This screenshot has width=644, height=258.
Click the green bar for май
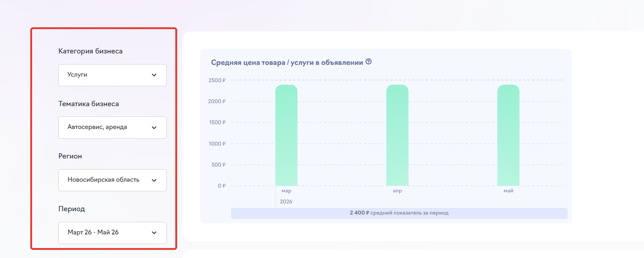[509, 135]
